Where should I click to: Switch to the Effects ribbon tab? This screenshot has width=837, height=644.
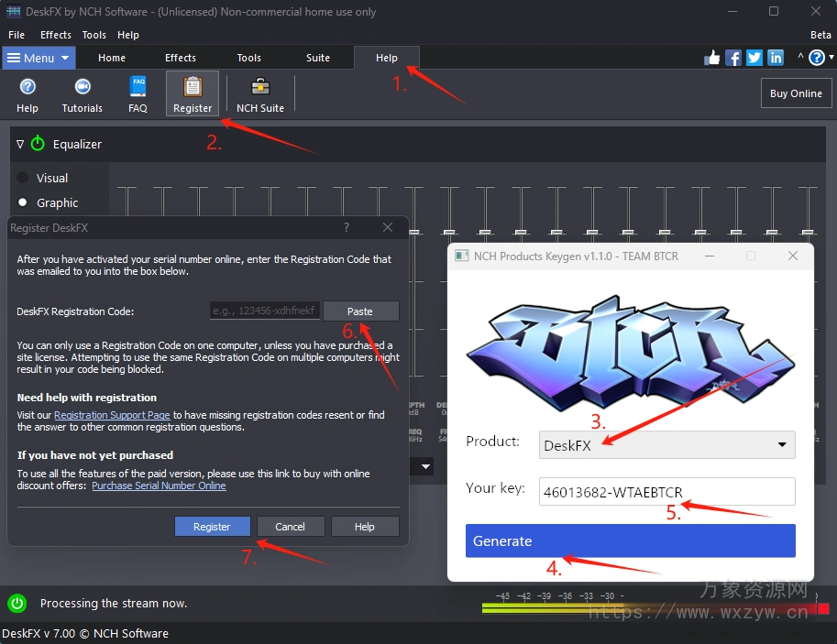(181, 58)
